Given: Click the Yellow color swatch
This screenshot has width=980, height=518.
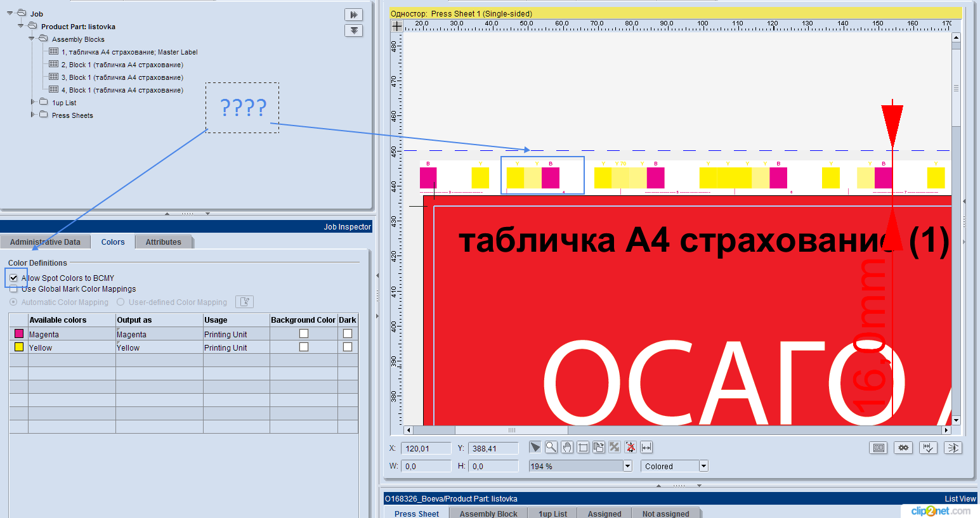Looking at the screenshot, I should pos(19,347).
